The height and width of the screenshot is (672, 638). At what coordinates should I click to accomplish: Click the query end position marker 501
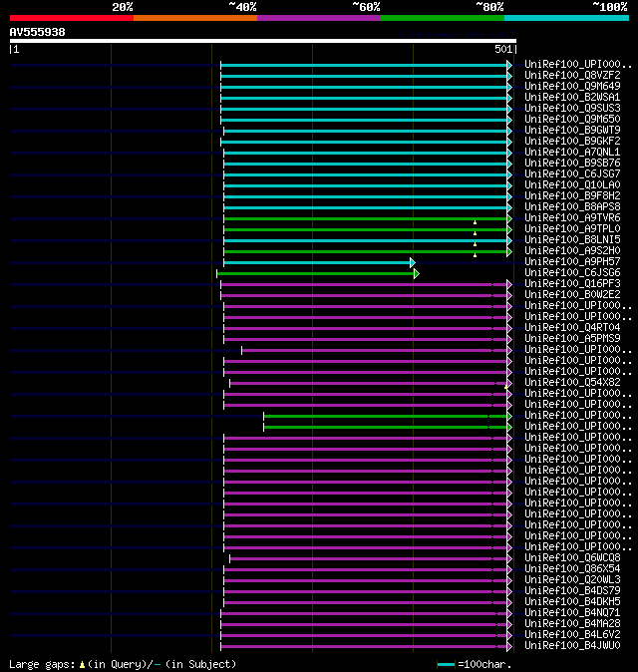pos(505,49)
